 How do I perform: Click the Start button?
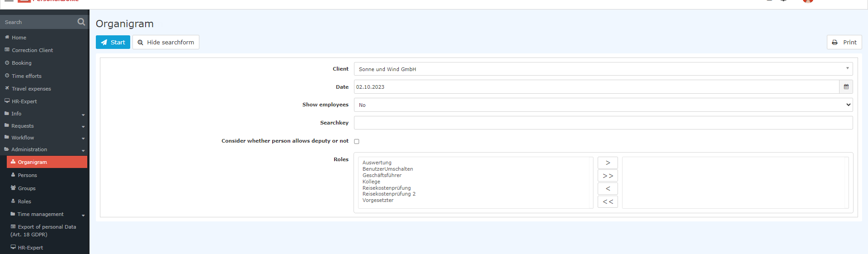coord(113,42)
